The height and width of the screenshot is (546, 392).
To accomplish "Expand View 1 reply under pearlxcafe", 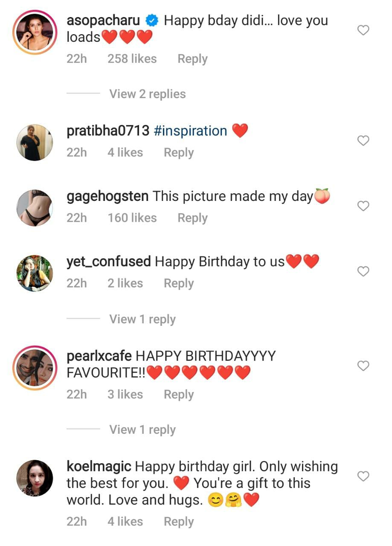I will coord(142,430).
